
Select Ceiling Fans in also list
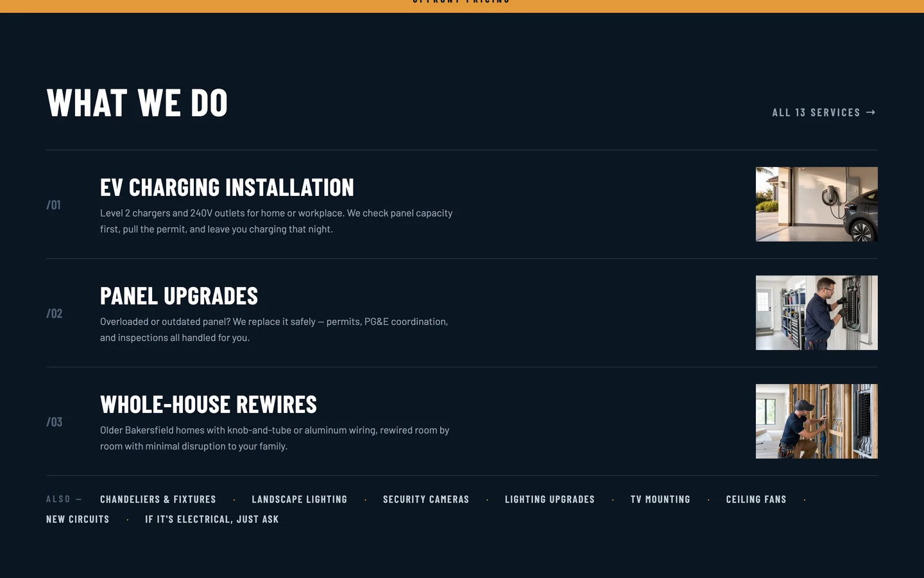coord(756,499)
